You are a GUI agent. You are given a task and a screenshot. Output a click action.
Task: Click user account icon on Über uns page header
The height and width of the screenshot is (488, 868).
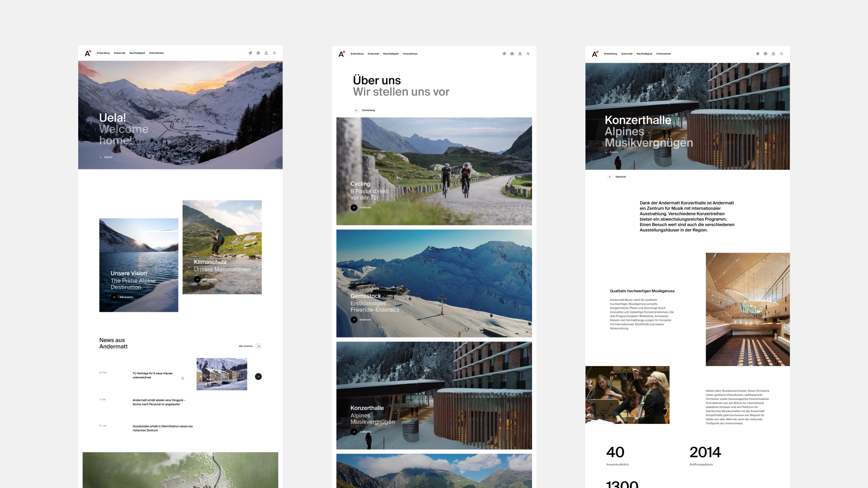click(x=520, y=54)
